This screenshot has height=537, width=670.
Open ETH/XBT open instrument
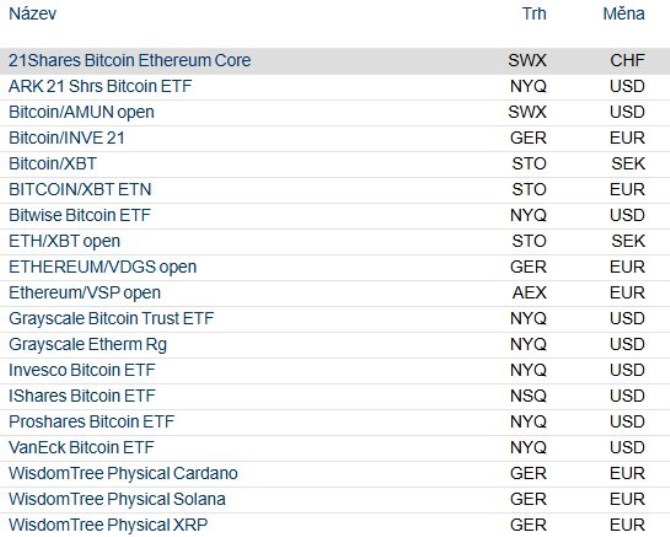64,241
